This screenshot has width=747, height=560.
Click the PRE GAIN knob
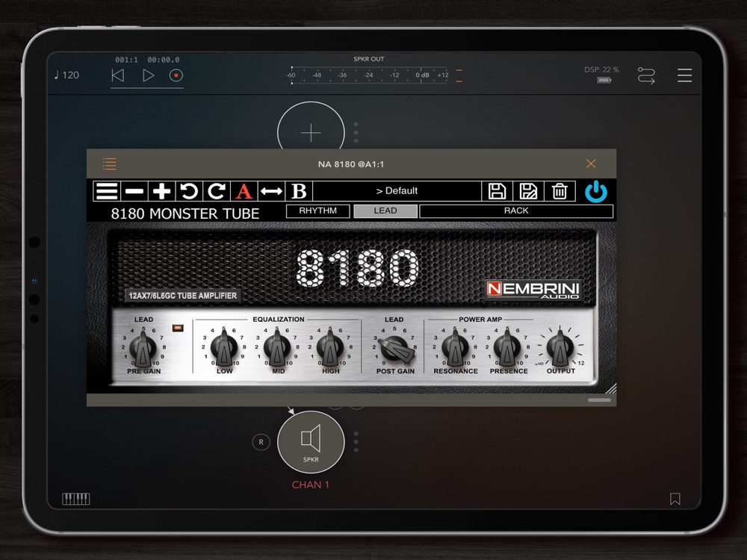point(143,348)
